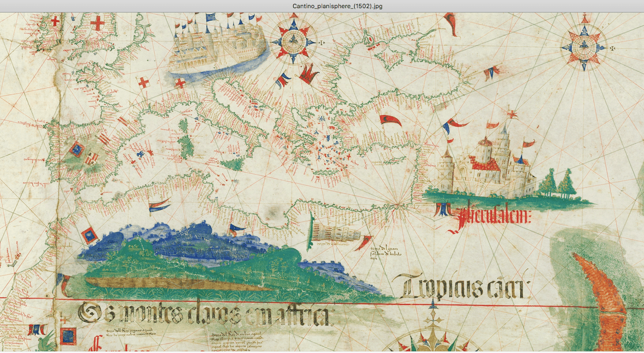Click the Cantino_planisphere_(1502).jpg window title
The height and width of the screenshot is (353, 644).
(337, 6)
